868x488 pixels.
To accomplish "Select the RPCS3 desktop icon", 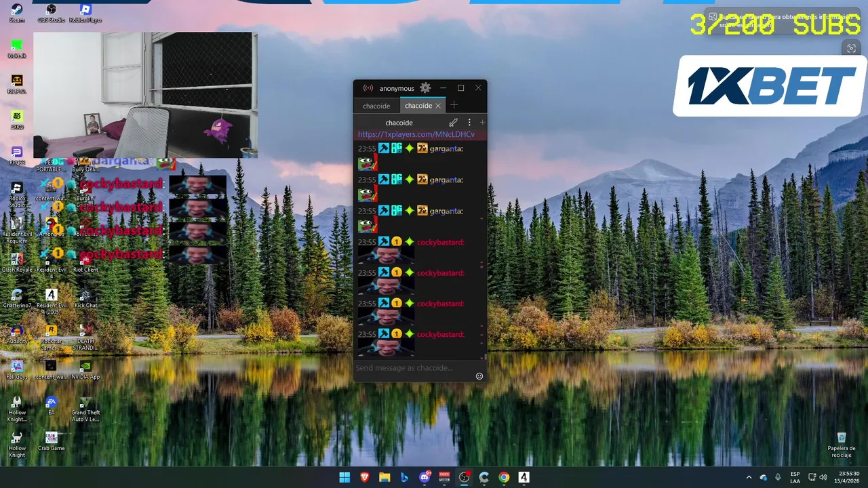I will coord(17,156).
